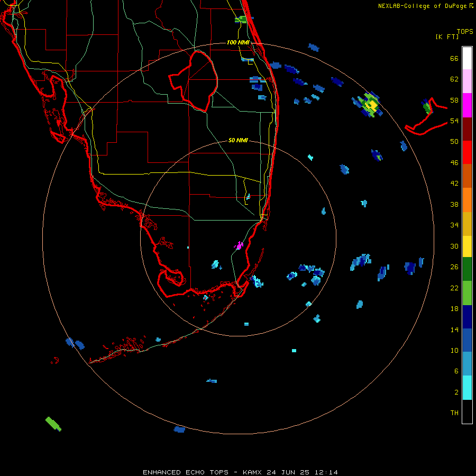Click the 58 value on the legend
The height and width of the screenshot is (476, 476).
454,100
